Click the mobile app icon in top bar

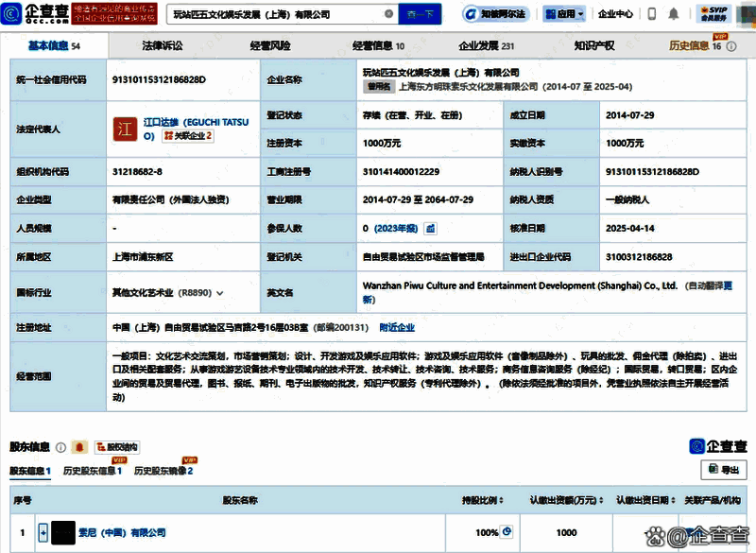point(650,12)
